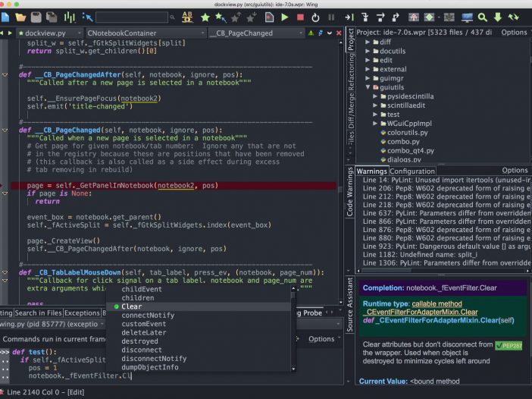
Task: Go to previous bookmark, gray star up
Action: point(236,17)
